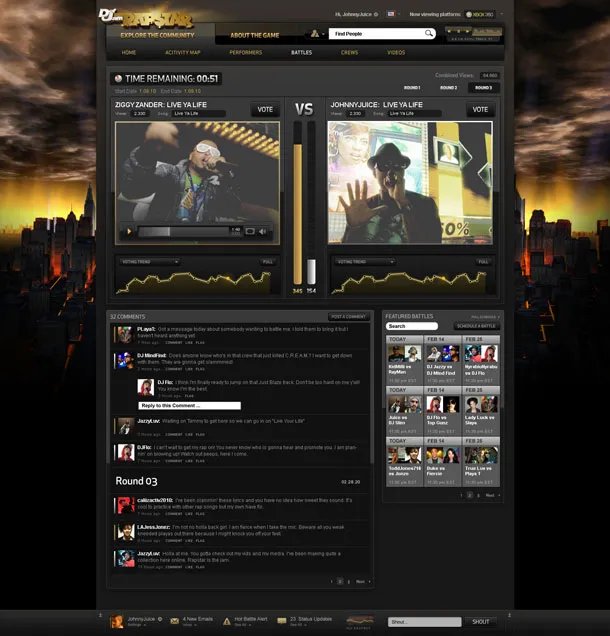Open the New Emails envelope icon
This screenshot has height=636, width=610.
(176, 622)
